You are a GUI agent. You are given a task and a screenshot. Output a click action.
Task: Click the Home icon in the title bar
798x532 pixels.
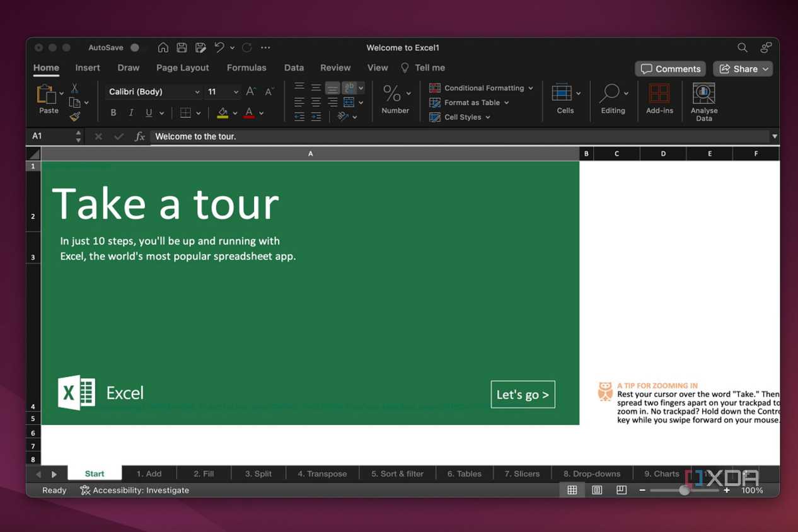click(x=163, y=47)
